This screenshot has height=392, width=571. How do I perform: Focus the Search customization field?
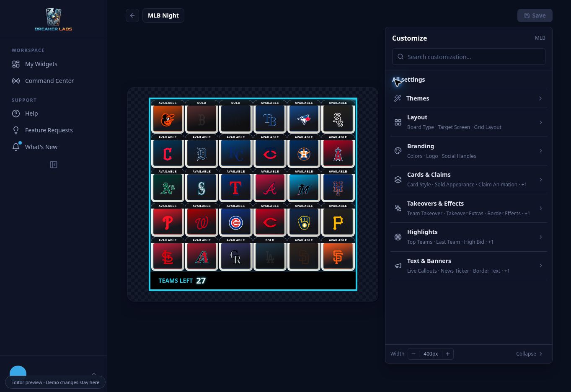(469, 57)
